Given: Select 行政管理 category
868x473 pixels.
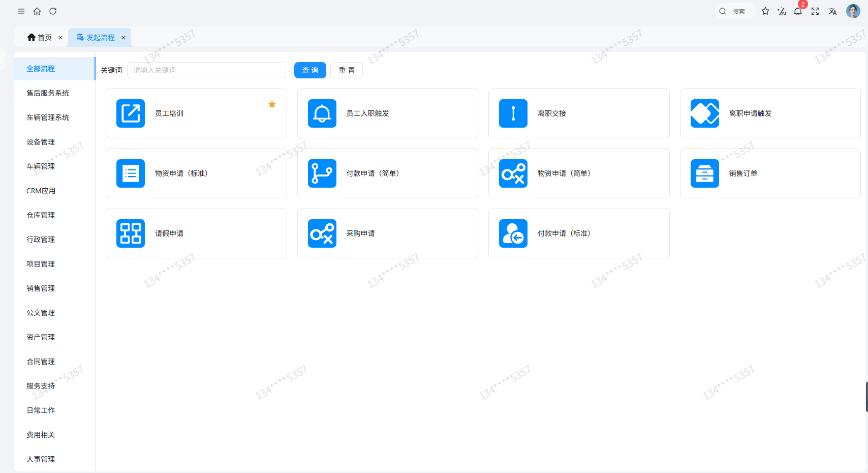Looking at the screenshot, I should [x=54, y=240].
